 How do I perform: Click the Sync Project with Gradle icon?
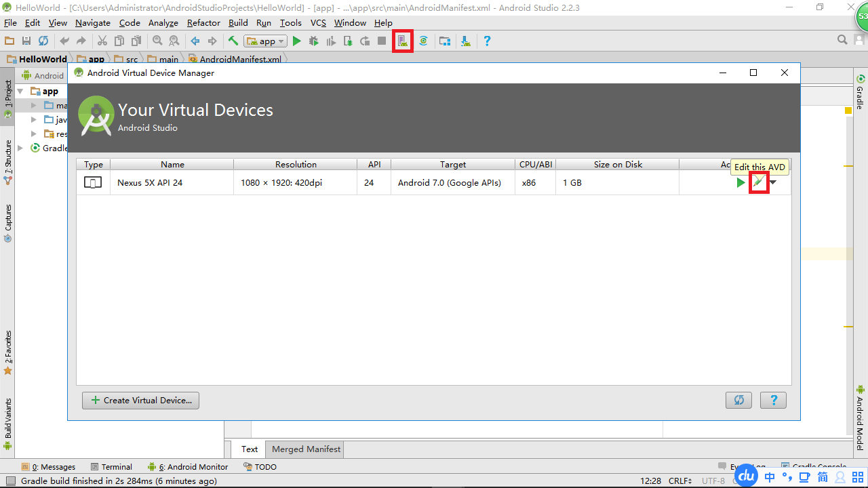point(424,41)
